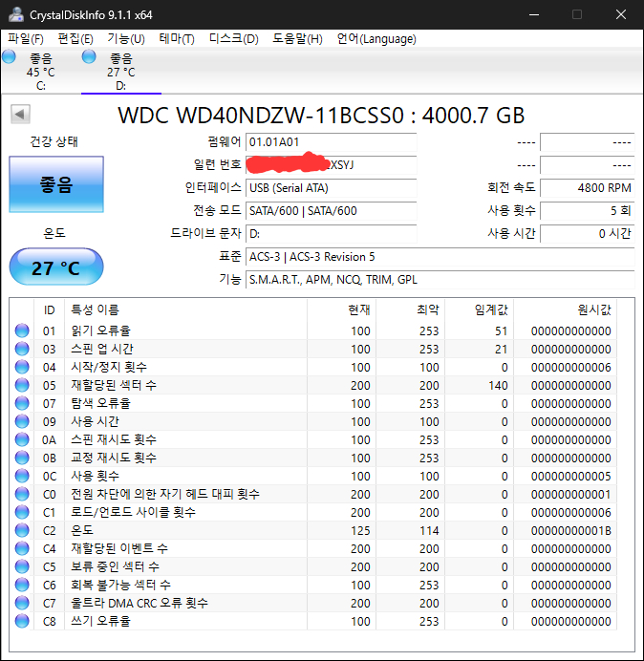Minimize the CrystalDiskInfo window
Screen dimensions: 644x661
(534, 14)
